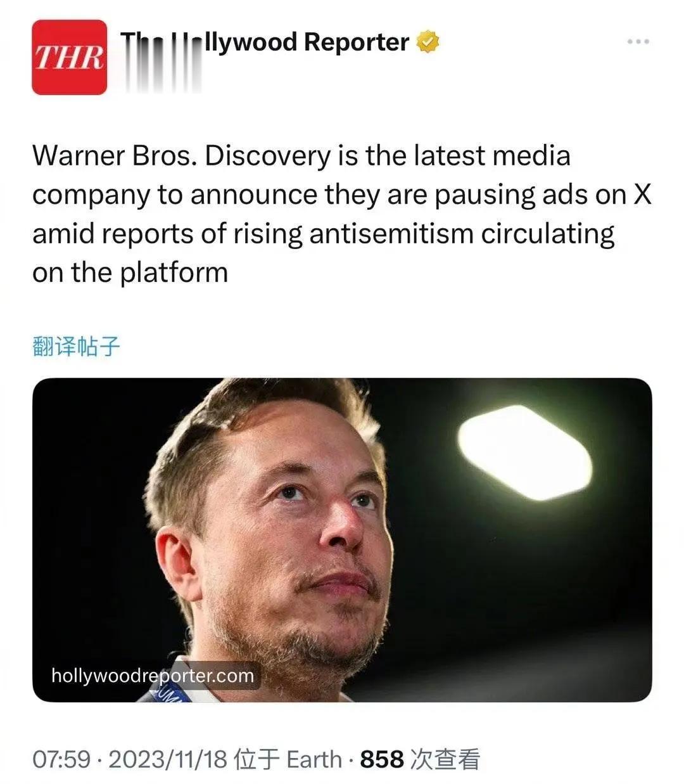Click the blue lanyard in the card image
The width and height of the screenshot is (684, 784).
(x=166, y=691)
